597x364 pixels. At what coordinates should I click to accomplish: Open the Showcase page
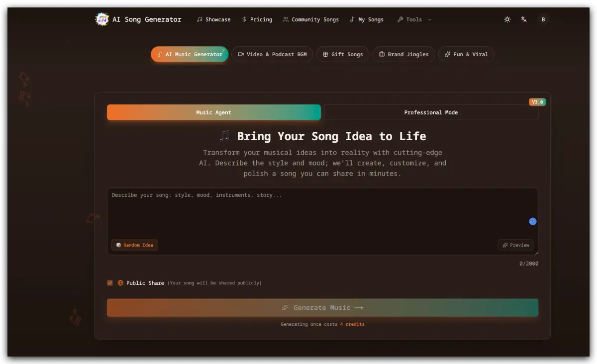point(213,19)
